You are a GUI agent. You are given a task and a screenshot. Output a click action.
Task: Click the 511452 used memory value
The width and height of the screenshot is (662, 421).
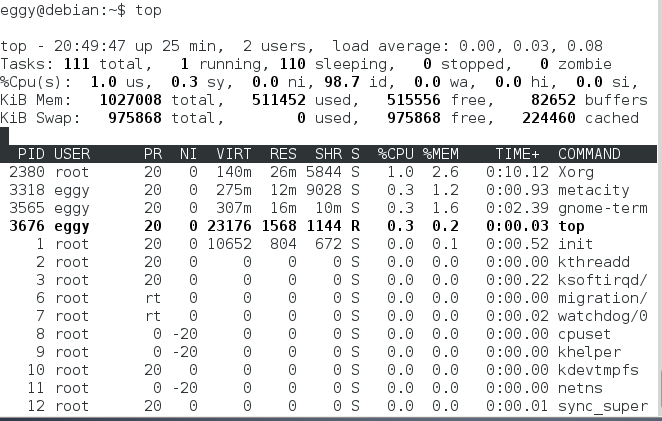[x=279, y=100]
